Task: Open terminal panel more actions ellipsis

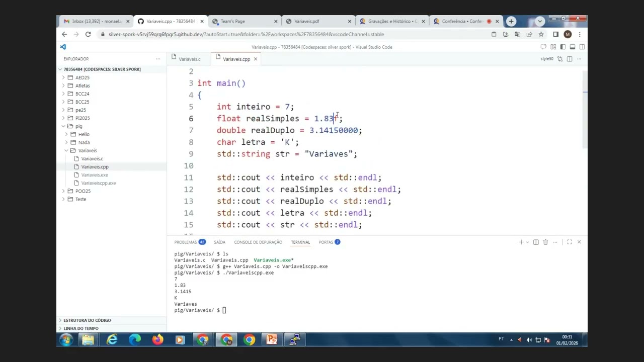Action: coord(555,242)
